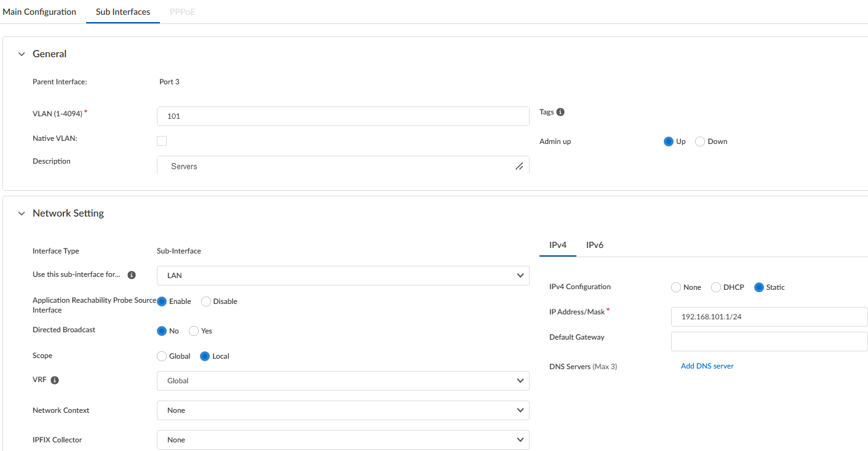This screenshot has height=451, width=868.
Task: Collapse the General section chevron
Action: pos(22,54)
